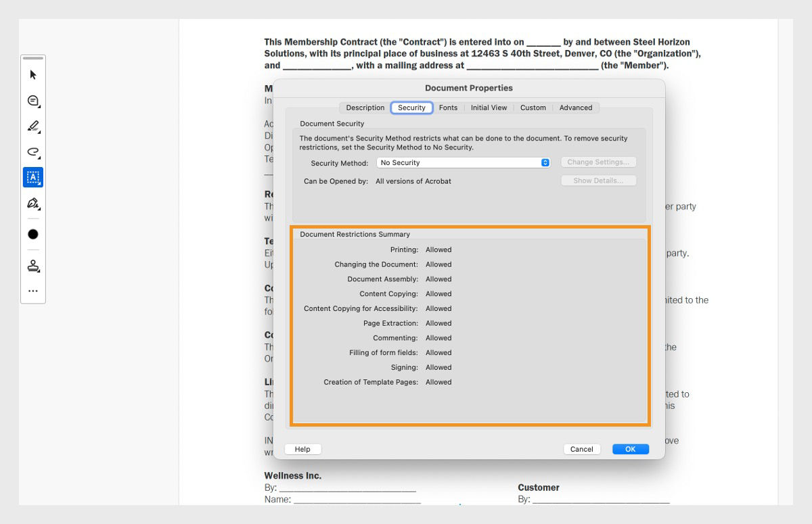Select the stamp tool
Image resolution: width=812 pixels, height=524 pixels.
click(x=32, y=265)
